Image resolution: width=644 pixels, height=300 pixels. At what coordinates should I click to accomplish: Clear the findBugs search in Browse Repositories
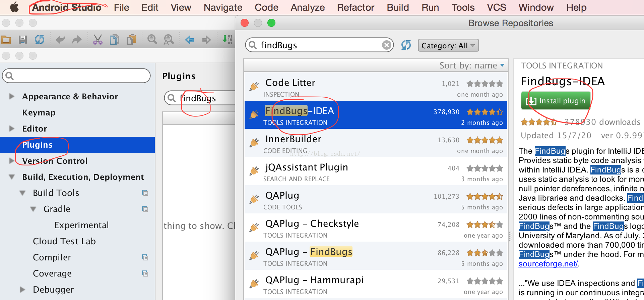(386, 45)
